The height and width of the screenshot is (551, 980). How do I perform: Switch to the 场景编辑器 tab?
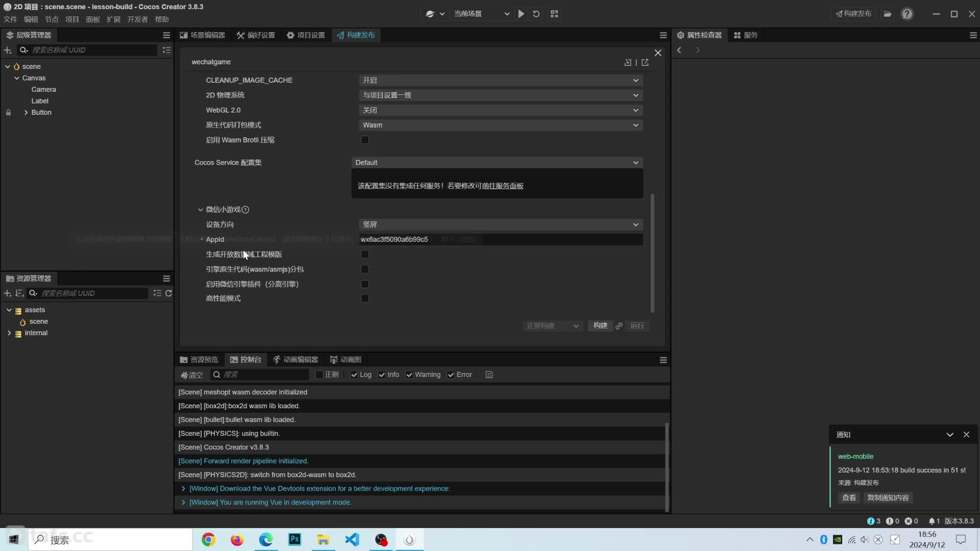[x=202, y=35]
